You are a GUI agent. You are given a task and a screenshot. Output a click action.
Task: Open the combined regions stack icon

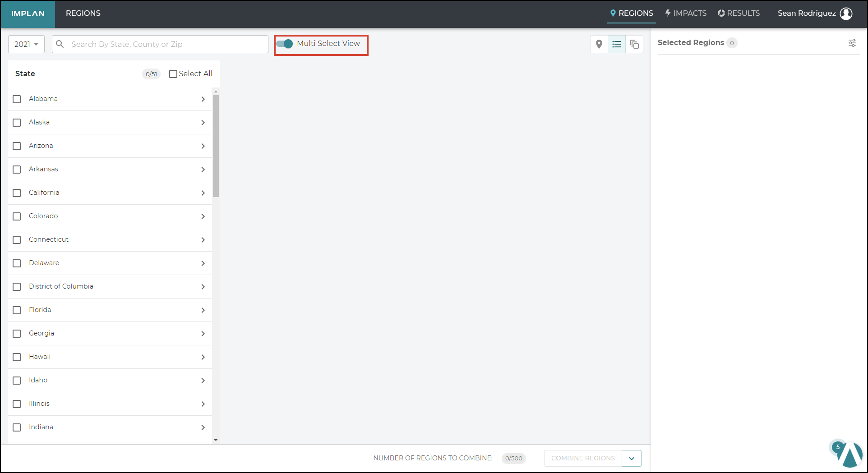click(634, 44)
